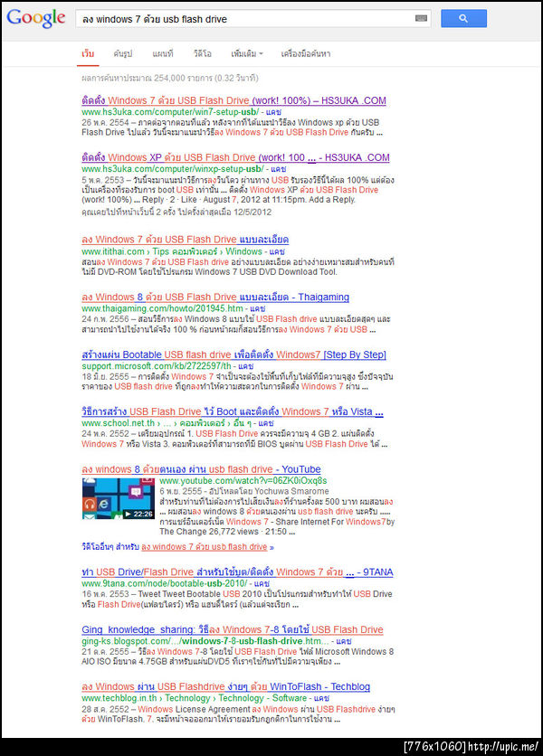
Task: Open the on-screen keyboard icon in search box
Action: tap(421, 18)
